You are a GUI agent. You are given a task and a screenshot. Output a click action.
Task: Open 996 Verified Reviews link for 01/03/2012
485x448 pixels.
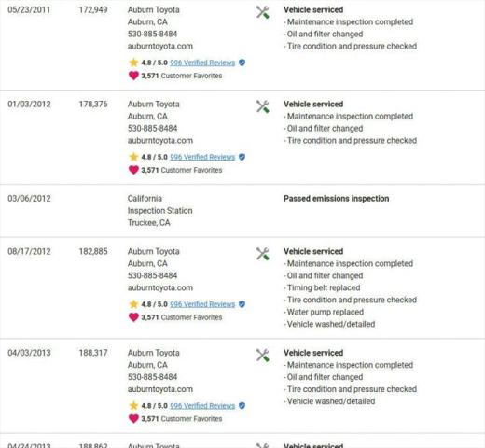[202, 157]
